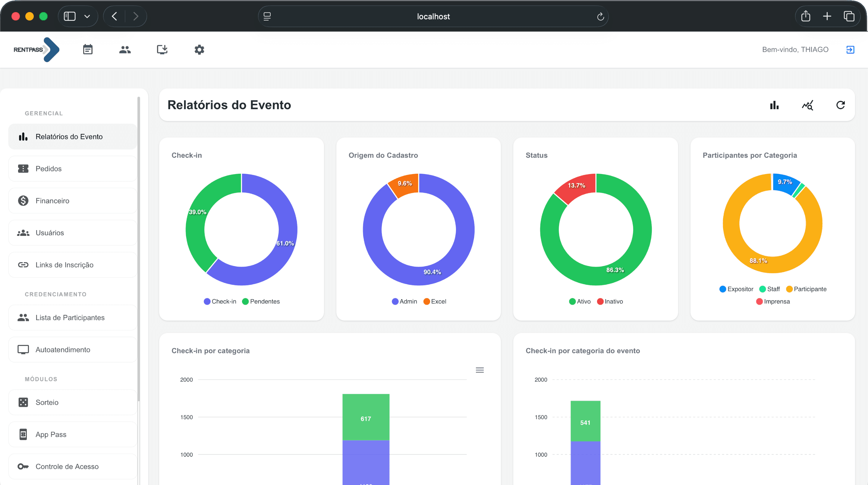The width and height of the screenshot is (868, 485).
Task: Click the Check-in por categoria do evento heading
Action: (583, 350)
